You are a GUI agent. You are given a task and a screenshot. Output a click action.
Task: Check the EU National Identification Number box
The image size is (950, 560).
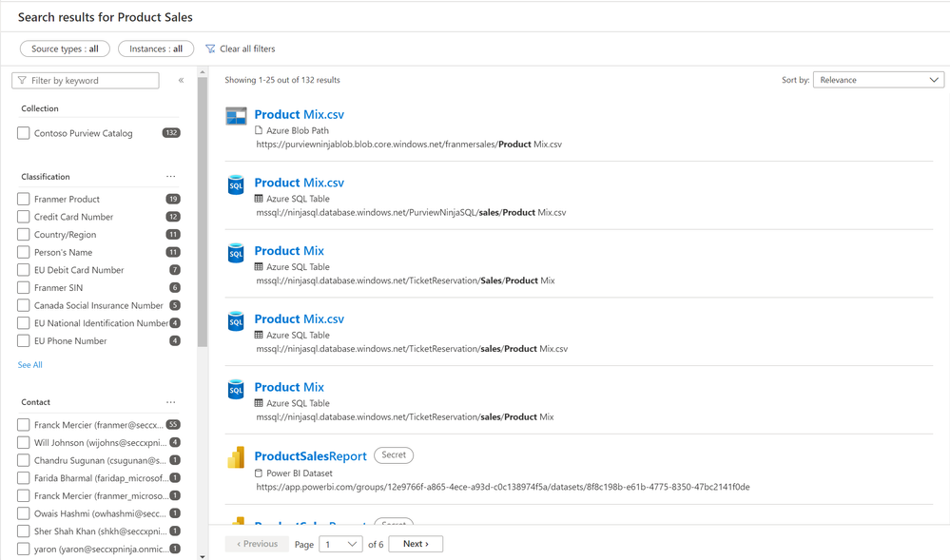coord(24,323)
